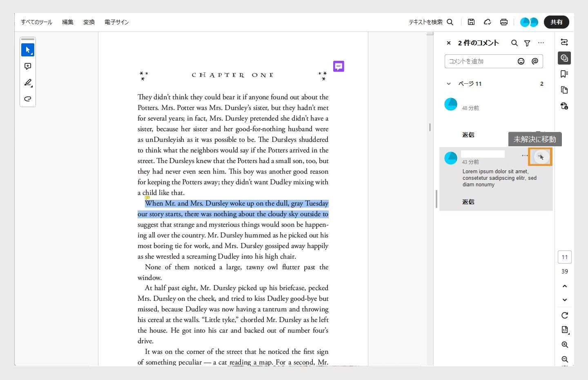Choose the add comment tool in the left toolbar

coord(28,66)
